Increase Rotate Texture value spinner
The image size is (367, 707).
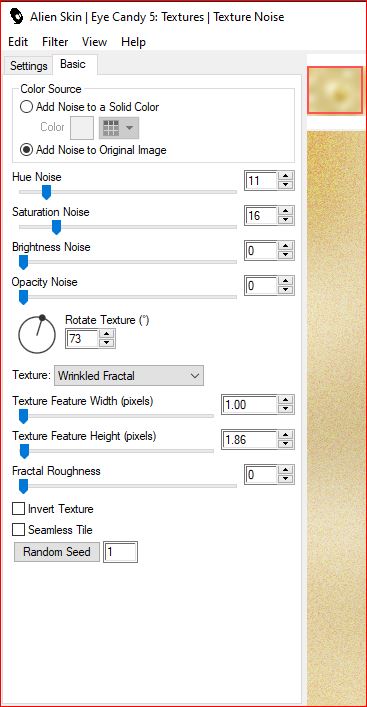pyautogui.click(x=106, y=334)
